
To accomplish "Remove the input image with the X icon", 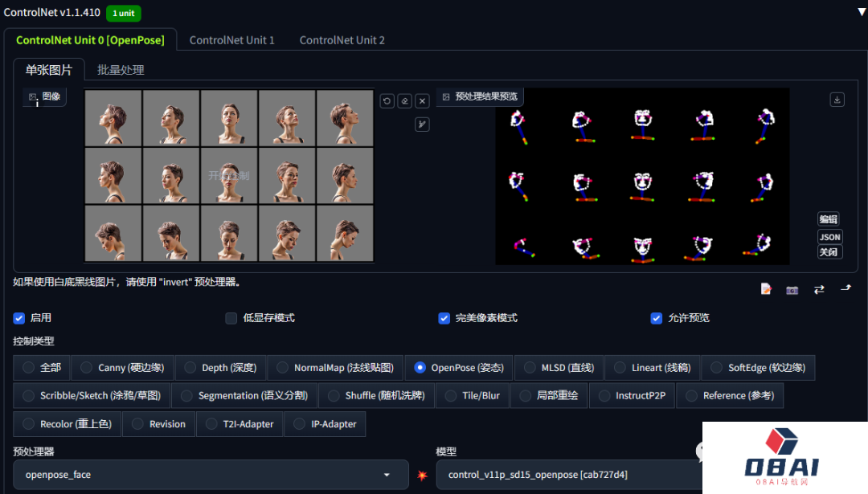I will click(x=423, y=101).
